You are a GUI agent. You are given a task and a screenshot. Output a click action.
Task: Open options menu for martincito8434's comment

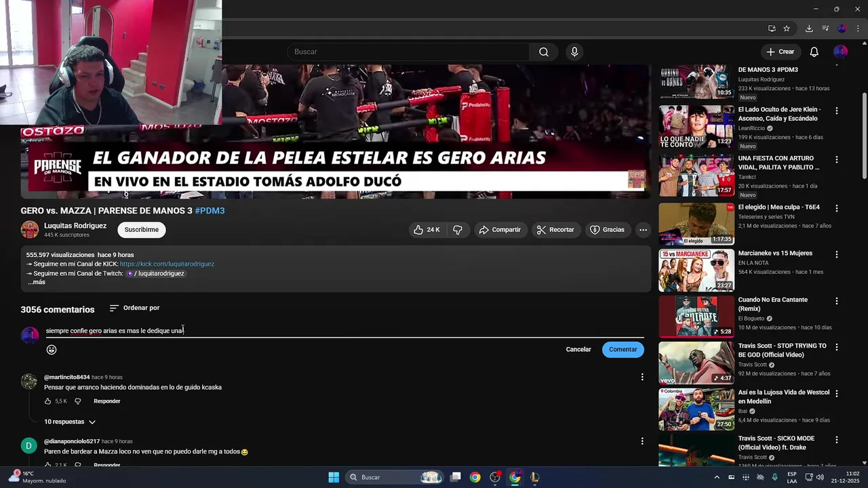coord(642,377)
